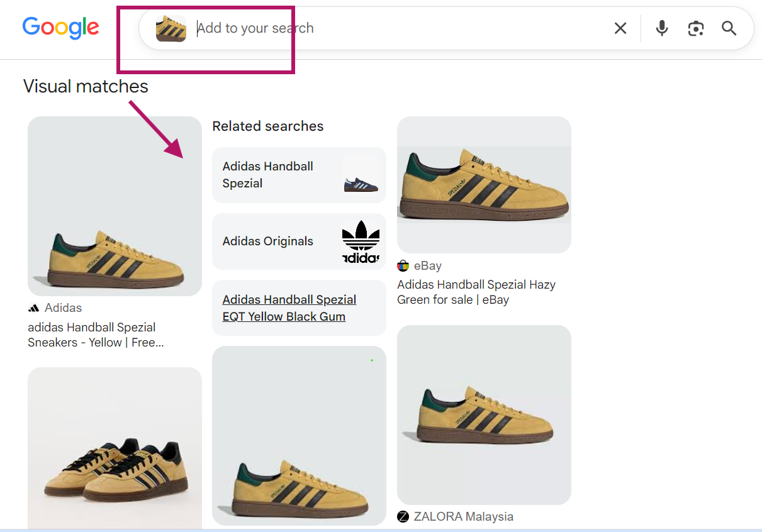
Task: Click the 'ZALORA Malaysia' source label
Action: point(464,517)
